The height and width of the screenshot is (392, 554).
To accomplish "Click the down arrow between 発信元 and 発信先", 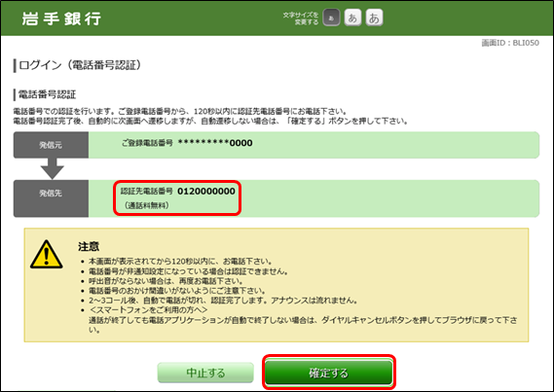I will [x=53, y=168].
